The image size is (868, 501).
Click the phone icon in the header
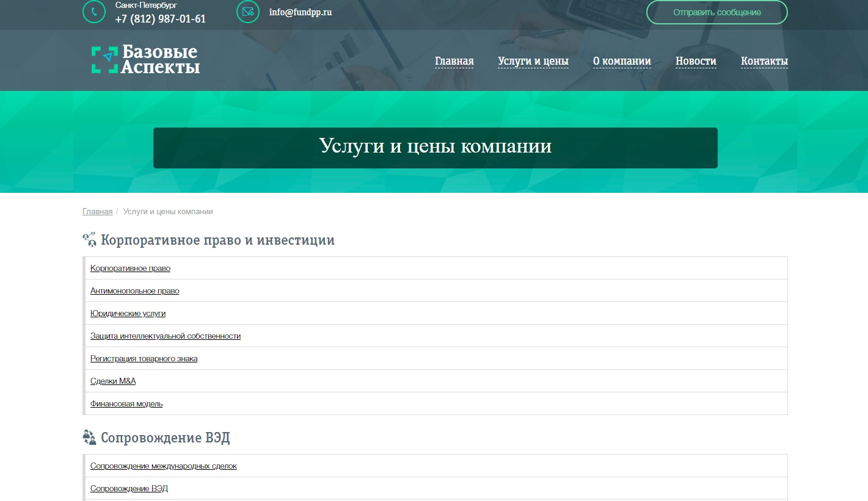pyautogui.click(x=94, y=12)
